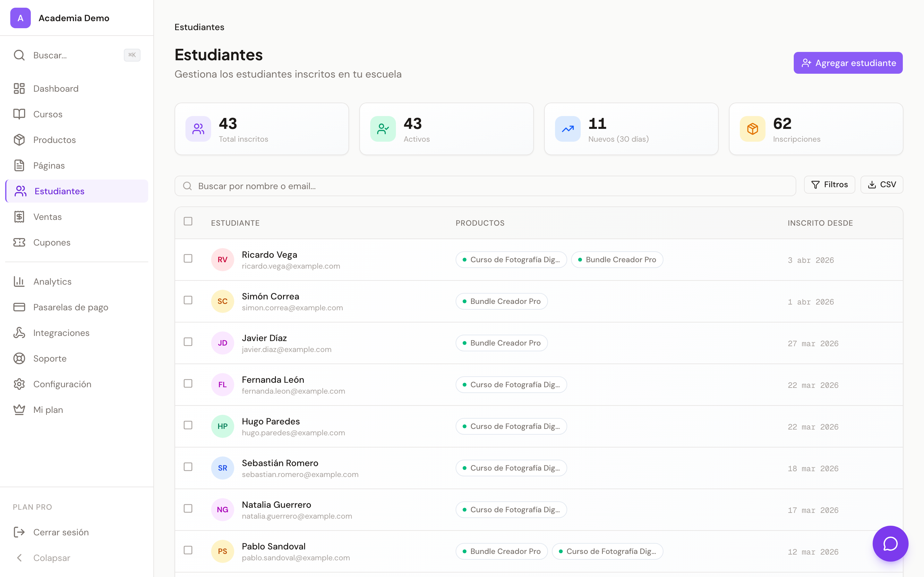Click the Agregar estudiante button
Image resolution: width=924 pixels, height=577 pixels.
[x=848, y=63]
